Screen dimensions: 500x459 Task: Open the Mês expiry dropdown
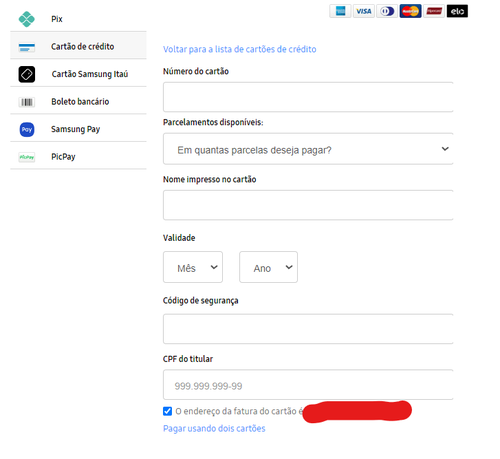point(193,267)
